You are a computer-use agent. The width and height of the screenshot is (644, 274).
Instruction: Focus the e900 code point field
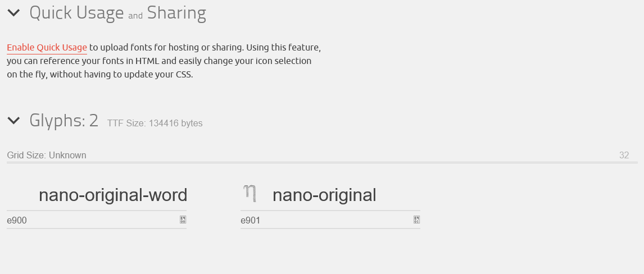(92, 220)
